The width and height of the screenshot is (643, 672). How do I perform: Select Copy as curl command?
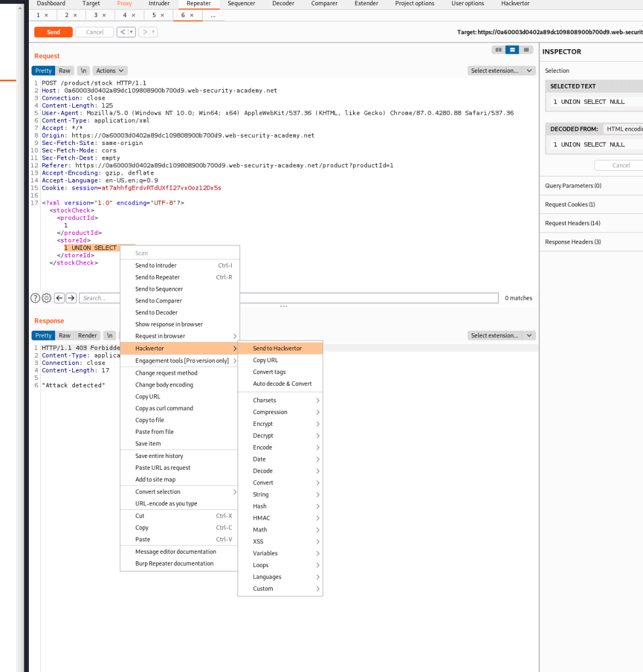[x=164, y=408]
